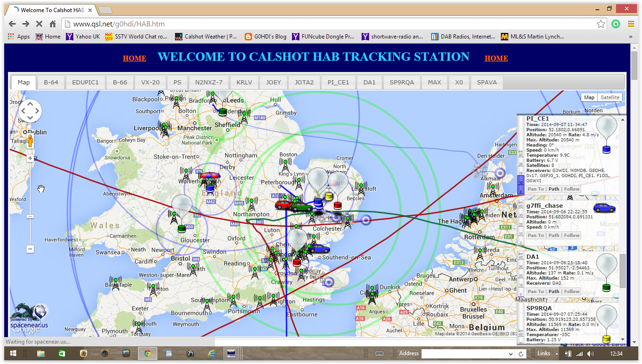Click the balloon marker near Gloucester
This screenshot has height=364, width=642.
point(182,213)
